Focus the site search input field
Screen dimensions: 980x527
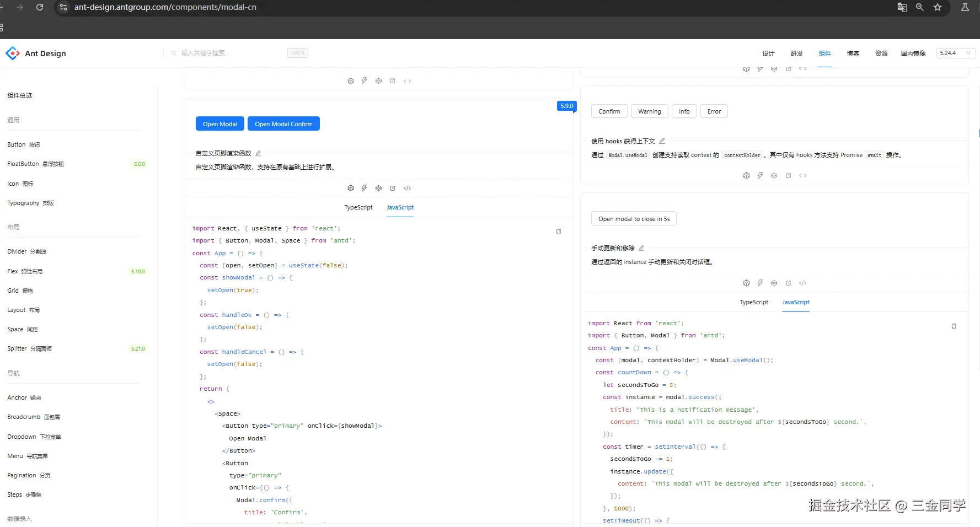pos(232,53)
